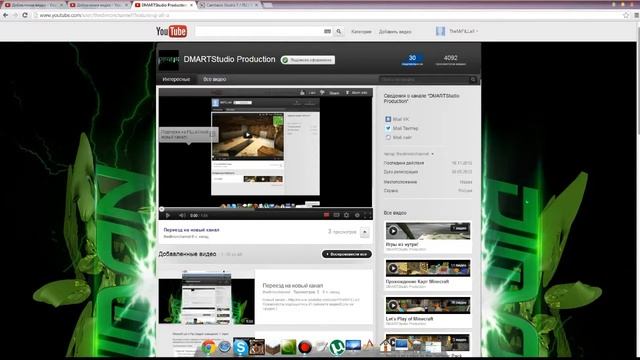
Task: Mute the player with the volume icon
Action: click(x=182, y=215)
